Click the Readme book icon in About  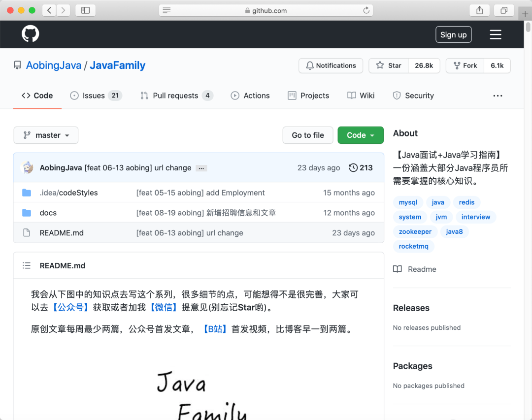point(398,269)
